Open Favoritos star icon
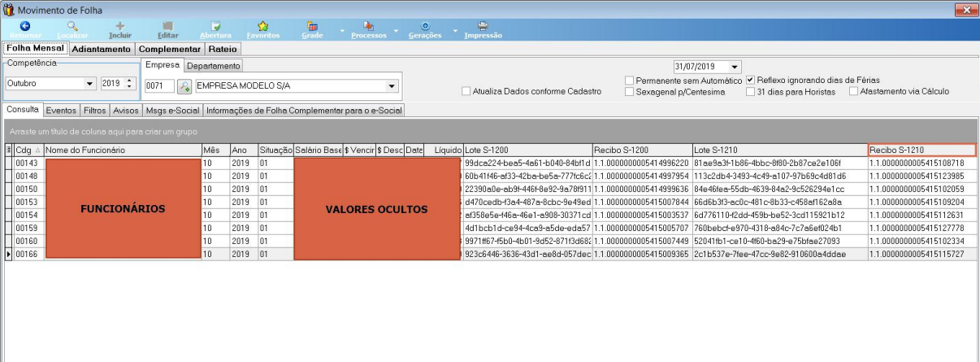 [262, 26]
